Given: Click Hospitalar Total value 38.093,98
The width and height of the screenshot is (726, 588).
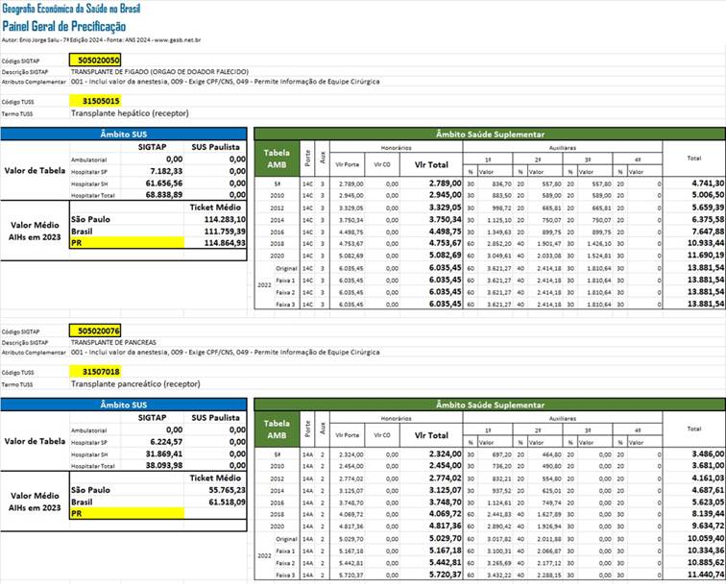Looking at the screenshot, I should pyautogui.click(x=158, y=464).
